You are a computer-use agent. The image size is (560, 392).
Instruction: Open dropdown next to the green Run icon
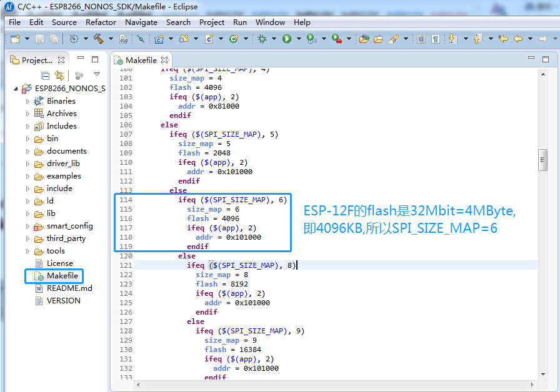(299, 39)
